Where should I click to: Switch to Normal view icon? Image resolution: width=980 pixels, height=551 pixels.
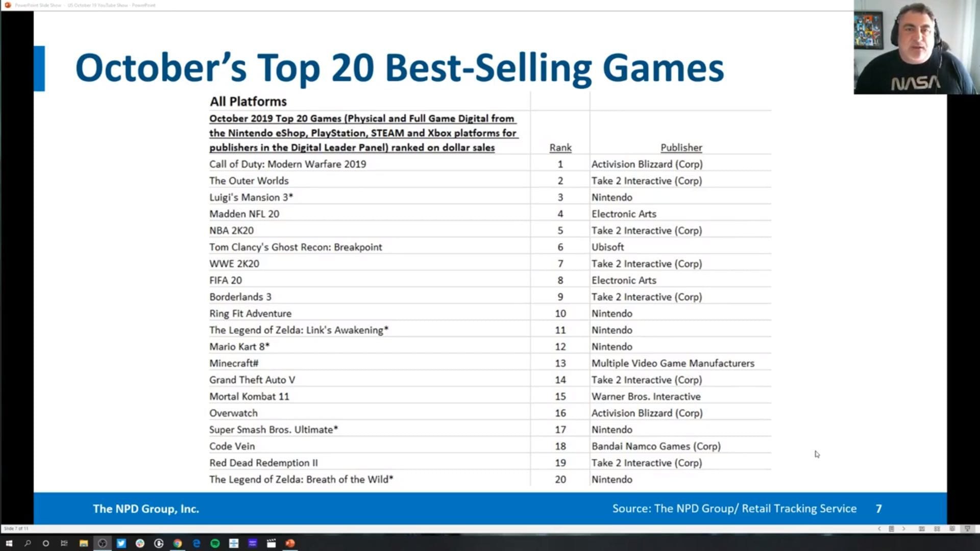922,529
